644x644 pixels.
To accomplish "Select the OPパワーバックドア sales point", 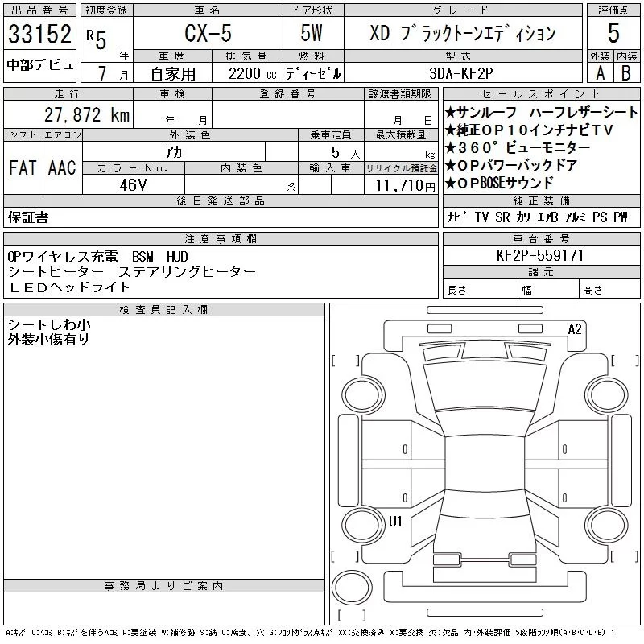I will [x=512, y=165].
